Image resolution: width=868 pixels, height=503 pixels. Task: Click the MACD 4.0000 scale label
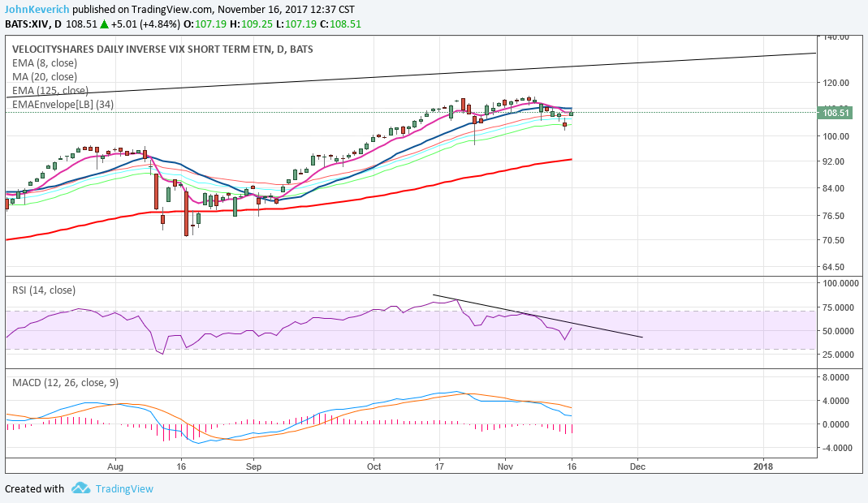(x=836, y=401)
